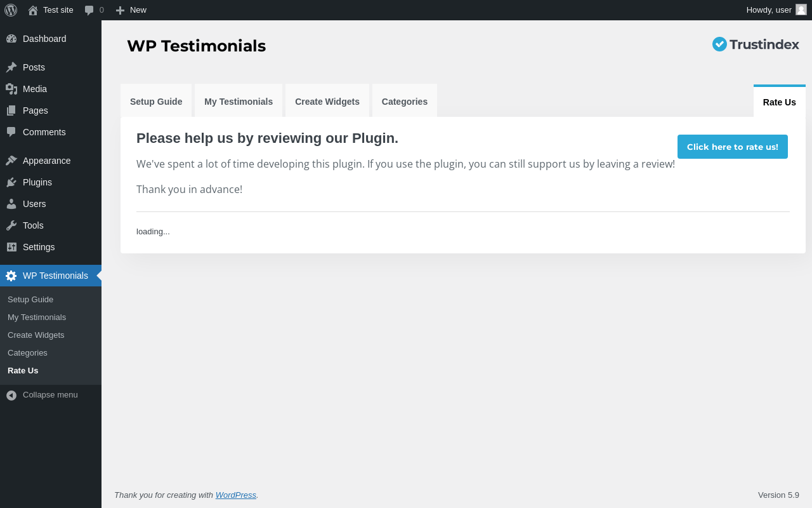The height and width of the screenshot is (508, 812).
Task: Click the plus icon beside New
Action: (x=120, y=10)
